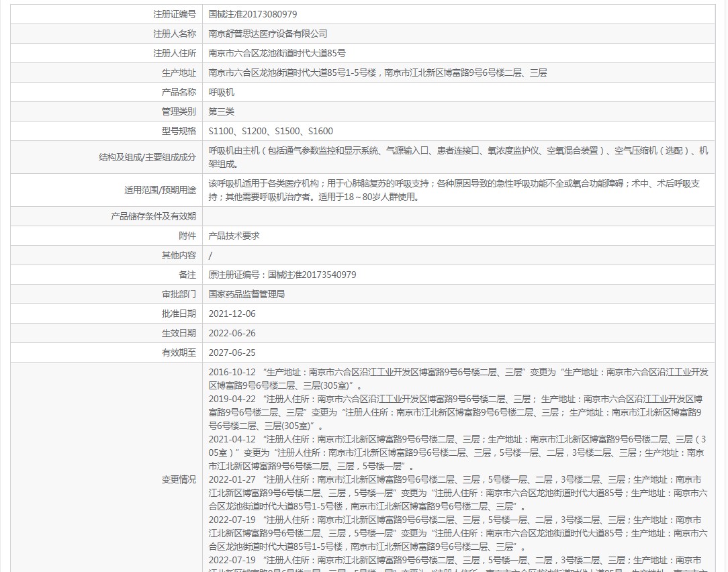The height and width of the screenshot is (572, 728).
Task: Select approval date 2021-12-06
Action: point(232,314)
